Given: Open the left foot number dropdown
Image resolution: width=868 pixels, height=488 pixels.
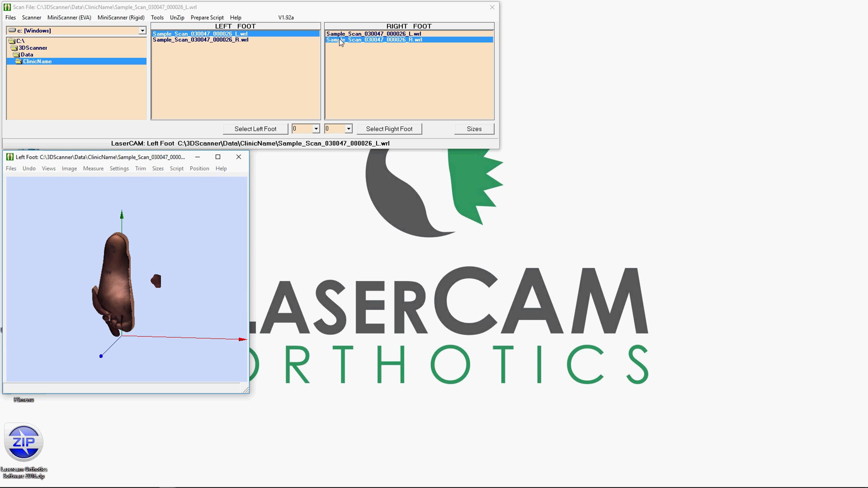Looking at the screenshot, I should [316, 129].
